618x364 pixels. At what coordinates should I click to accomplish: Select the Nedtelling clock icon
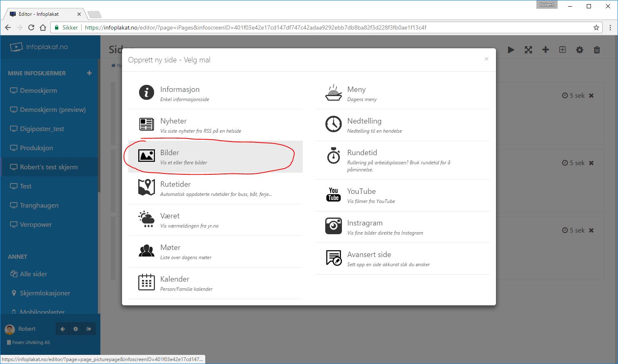click(333, 124)
